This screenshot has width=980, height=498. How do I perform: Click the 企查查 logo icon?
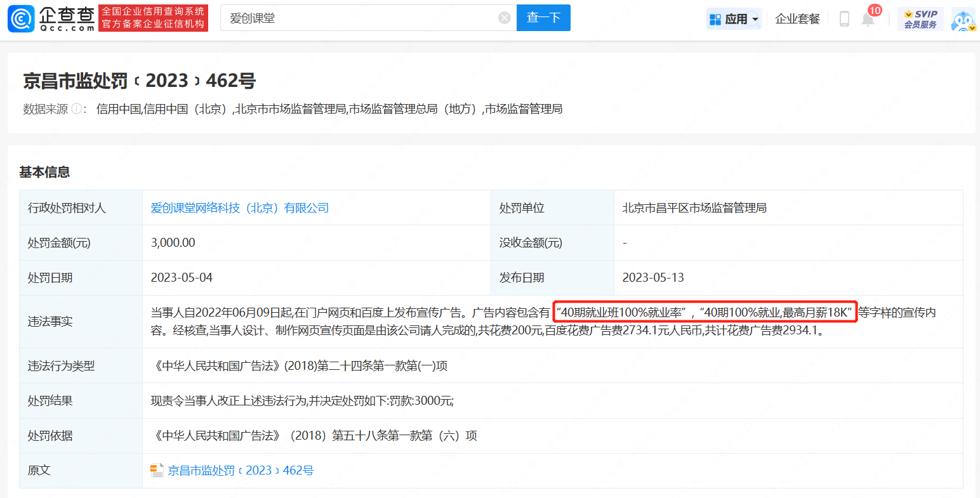[21, 18]
